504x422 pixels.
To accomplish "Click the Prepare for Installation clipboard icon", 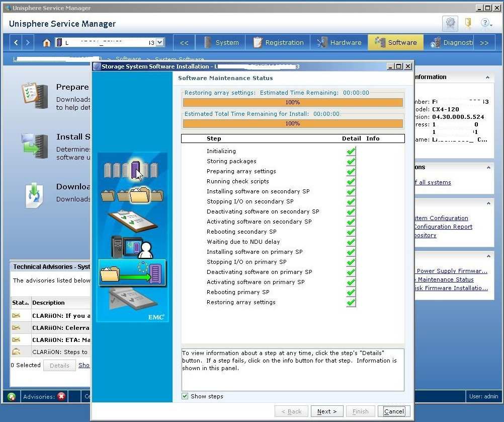I will click(x=35, y=95).
